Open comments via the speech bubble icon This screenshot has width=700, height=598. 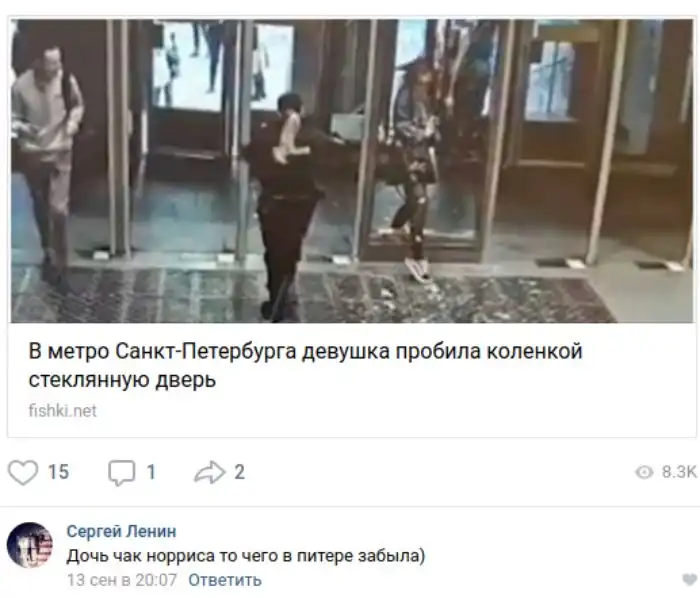pos(121,473)
